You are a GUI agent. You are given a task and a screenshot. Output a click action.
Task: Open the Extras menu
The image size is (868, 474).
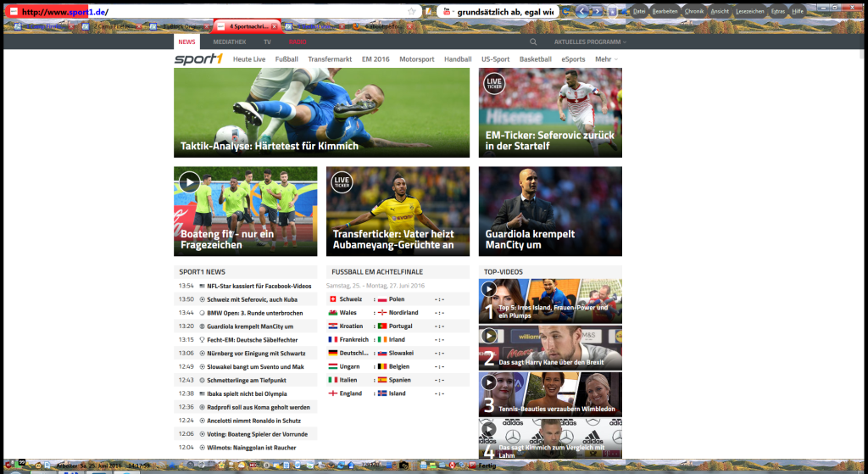[x=778, y=11]
